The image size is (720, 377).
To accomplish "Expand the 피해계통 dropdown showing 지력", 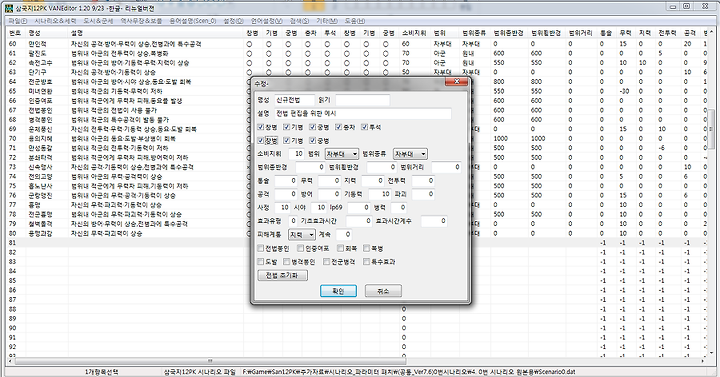I will point(302,235).
